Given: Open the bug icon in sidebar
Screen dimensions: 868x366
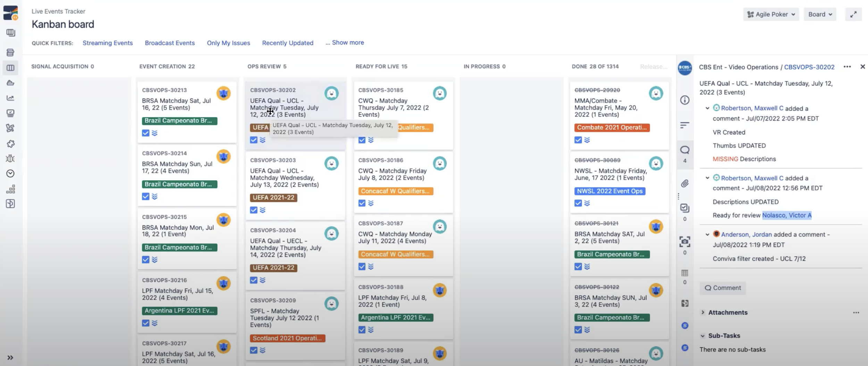Looking at the screenshot, I should pos(10,158).
